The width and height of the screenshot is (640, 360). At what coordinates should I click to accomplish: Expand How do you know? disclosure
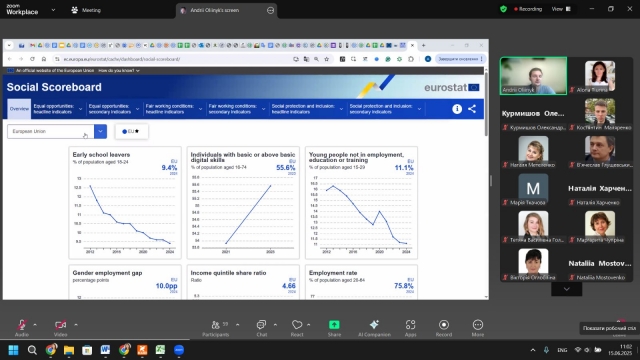tap(119, 71)
